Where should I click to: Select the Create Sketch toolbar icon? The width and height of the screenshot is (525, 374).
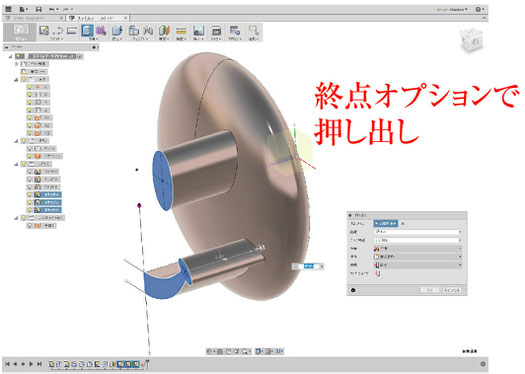coord(44,31)
